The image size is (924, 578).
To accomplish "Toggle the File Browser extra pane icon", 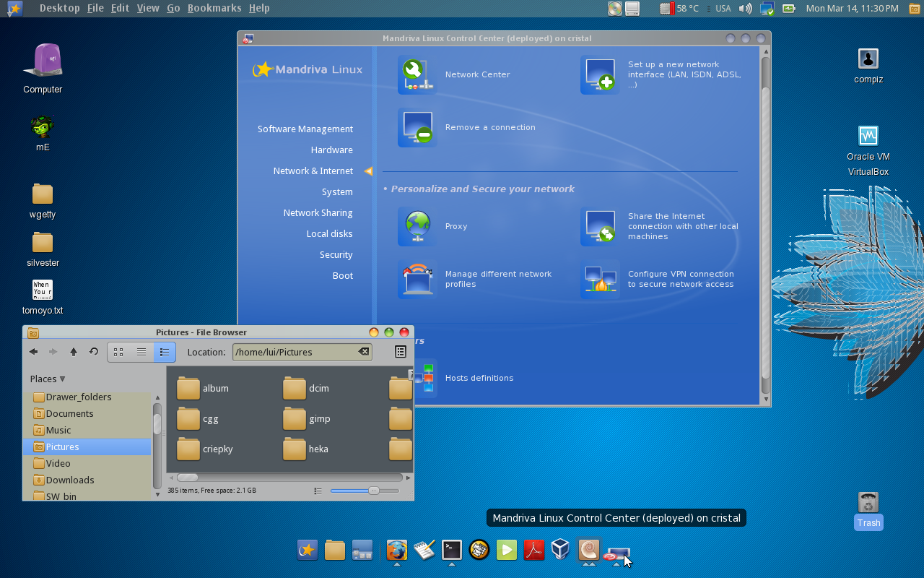I will [x=401, y=352].
